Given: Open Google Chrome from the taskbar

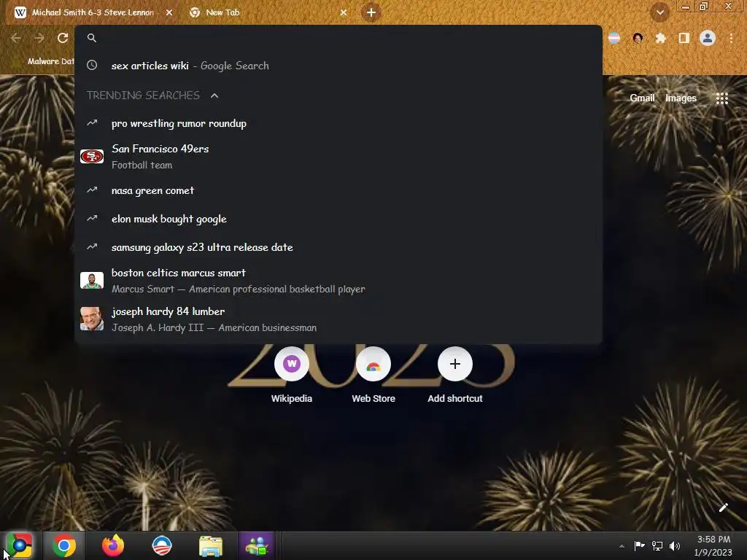Looking at the screenshot, I should coord(64,545).
